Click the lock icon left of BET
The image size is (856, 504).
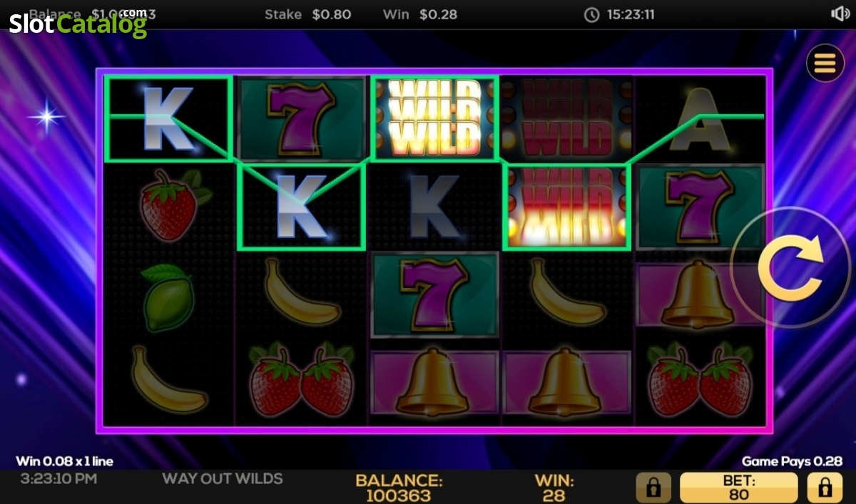653,488
